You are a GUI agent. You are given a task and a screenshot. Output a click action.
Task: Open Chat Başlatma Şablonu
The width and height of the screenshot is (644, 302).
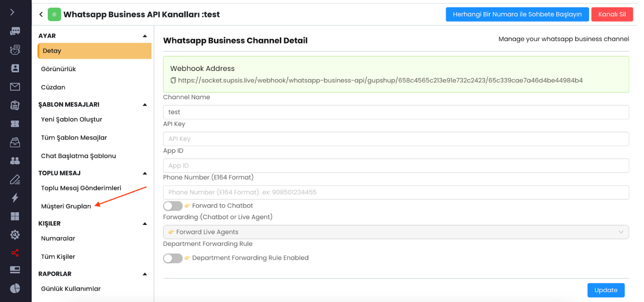[78, 156]
